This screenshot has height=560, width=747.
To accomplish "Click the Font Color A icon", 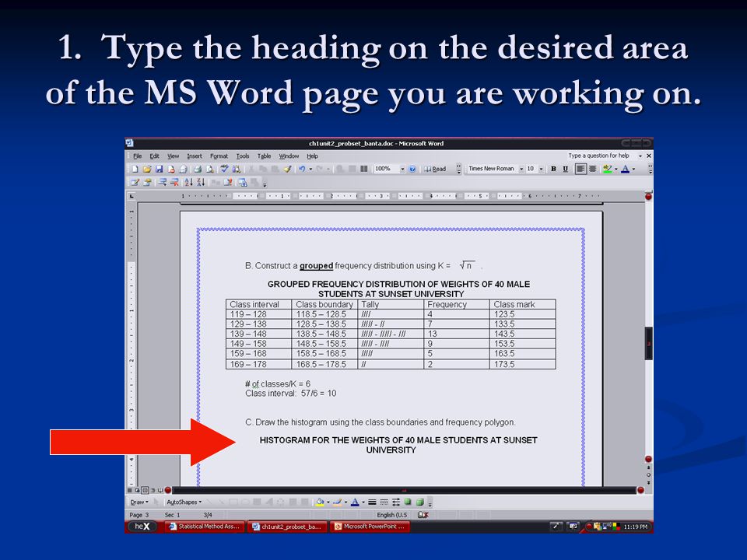I will coord(625,169).
